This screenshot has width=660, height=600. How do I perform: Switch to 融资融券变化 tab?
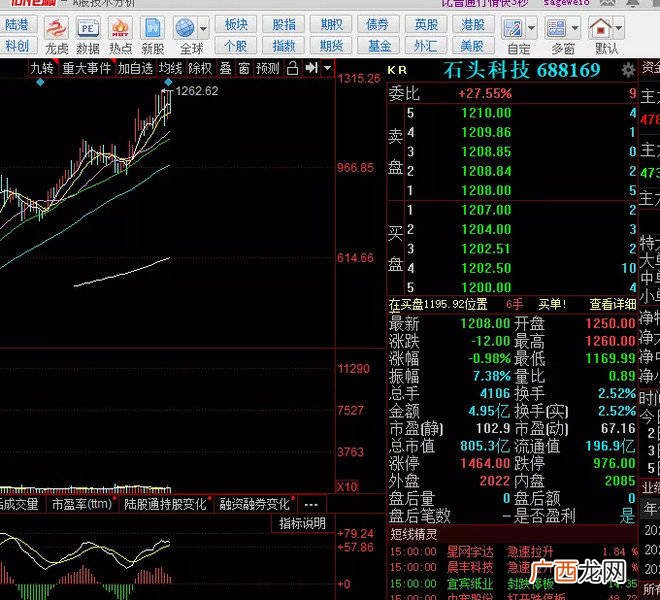[x=255, y=504]
